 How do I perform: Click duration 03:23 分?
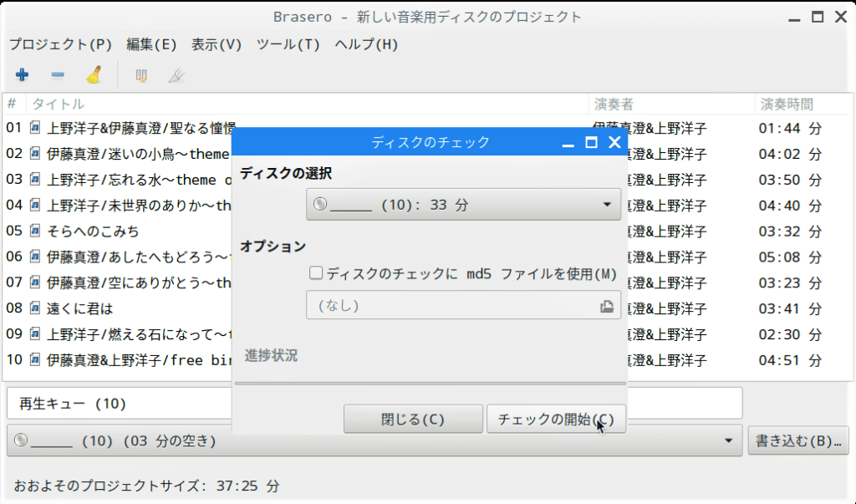pyautogui.click(x=790, y=283)
